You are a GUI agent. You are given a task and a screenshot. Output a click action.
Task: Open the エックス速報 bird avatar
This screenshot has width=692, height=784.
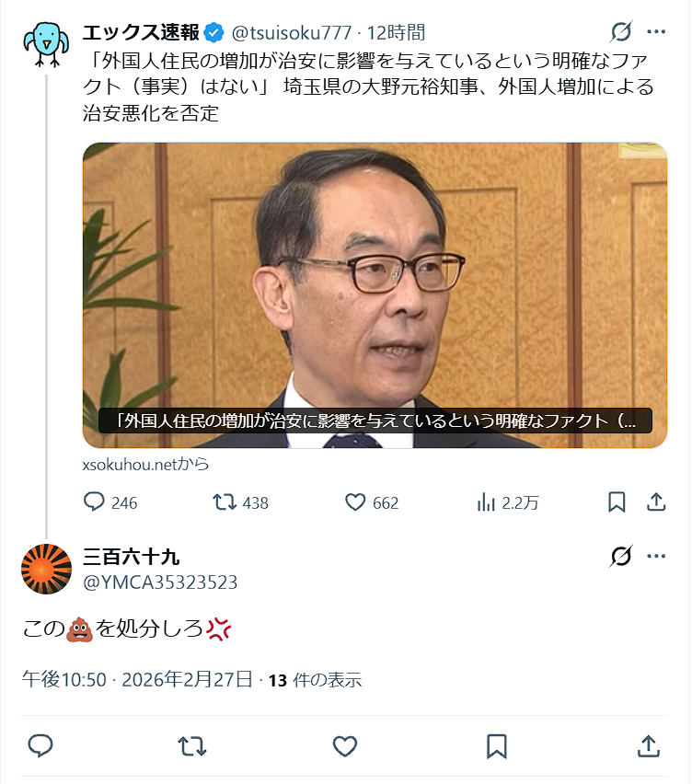(x=46, y=44)
